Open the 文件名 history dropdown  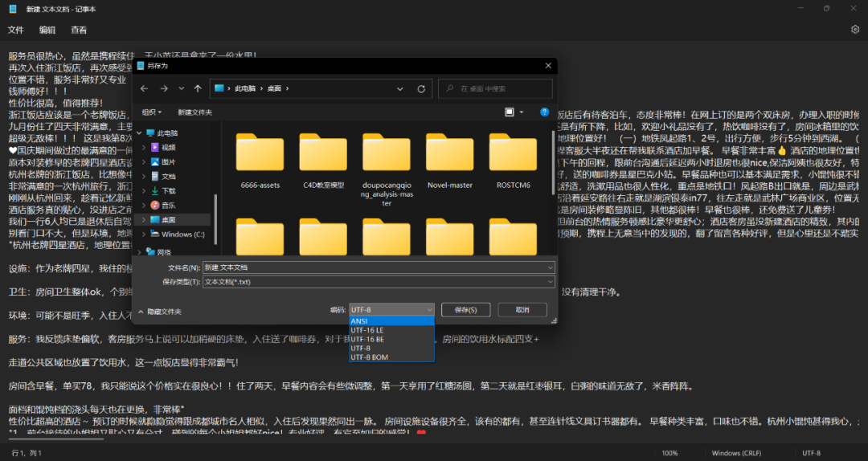pyautogui.click(x=550, y=267)
